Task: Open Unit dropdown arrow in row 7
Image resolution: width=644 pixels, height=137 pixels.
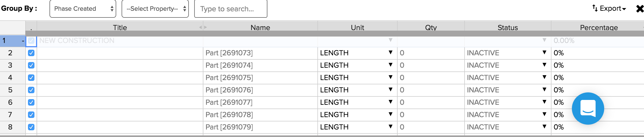Action: tap(390, 114)
